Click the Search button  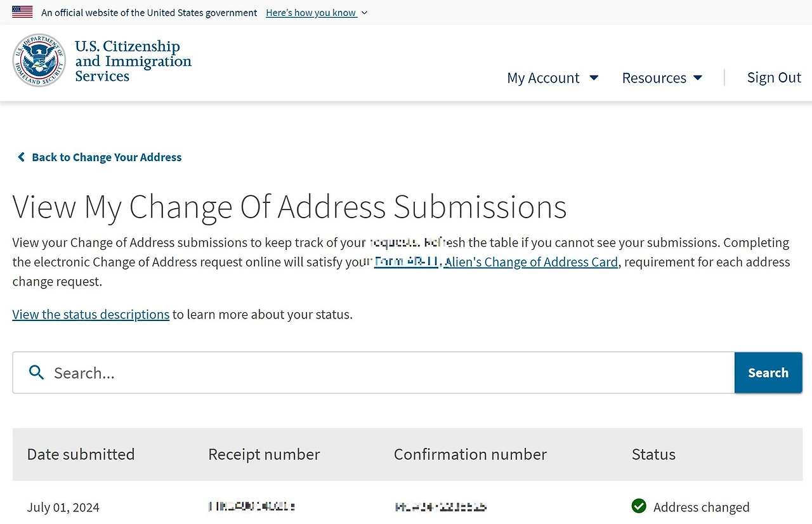click(x=768, y=372)
